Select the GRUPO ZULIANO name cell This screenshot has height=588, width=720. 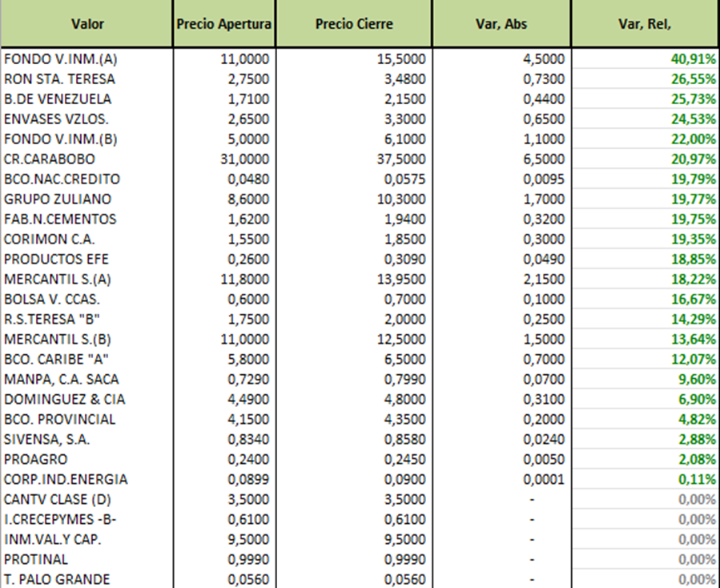pyautogui.click(x=58, y=199)
